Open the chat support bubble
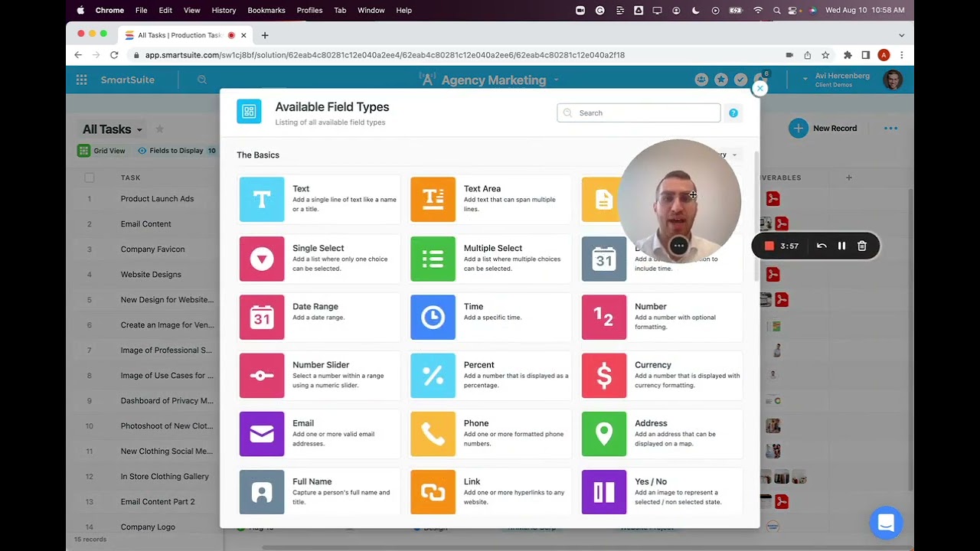Viewport: 980px width, 551px height. tap(886, 523)
